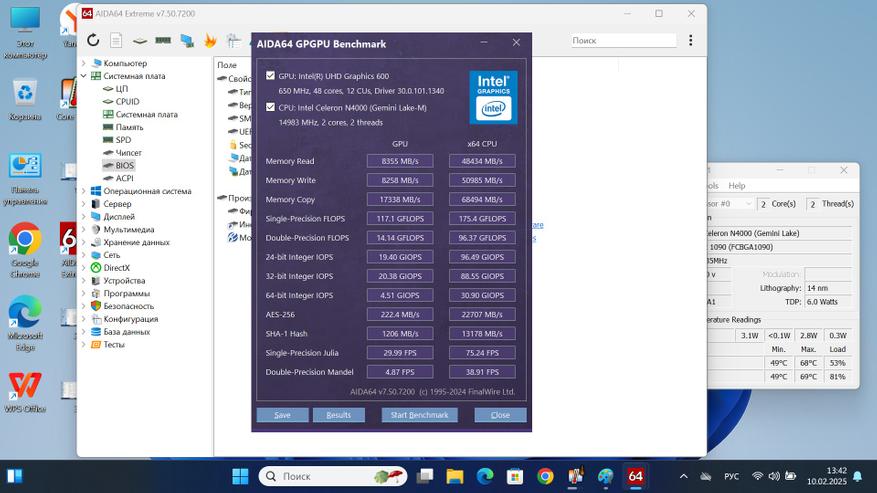The height and width of the screenshot is (493, 877).
Task: Open Microsoft Edge from the taskbar
Action: click(485, 476)
